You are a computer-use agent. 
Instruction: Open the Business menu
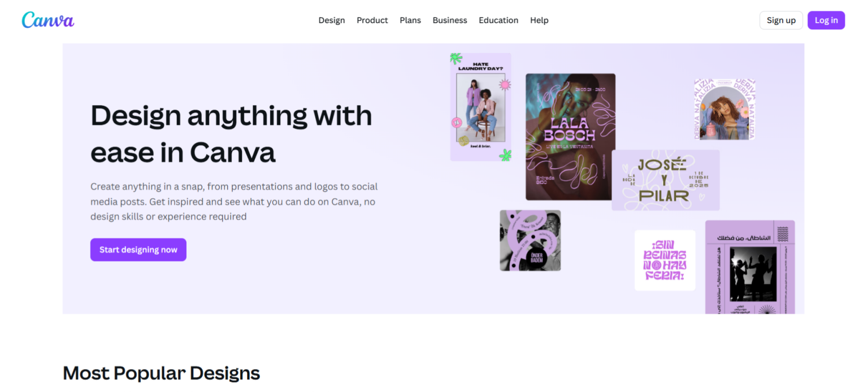449,20
